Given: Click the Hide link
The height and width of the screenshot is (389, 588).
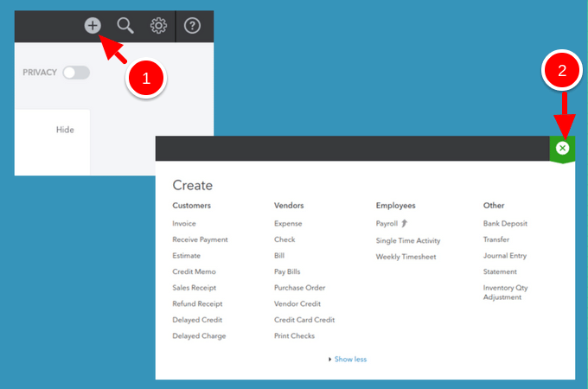Looking at the screenshot, I should coord(65,130).
